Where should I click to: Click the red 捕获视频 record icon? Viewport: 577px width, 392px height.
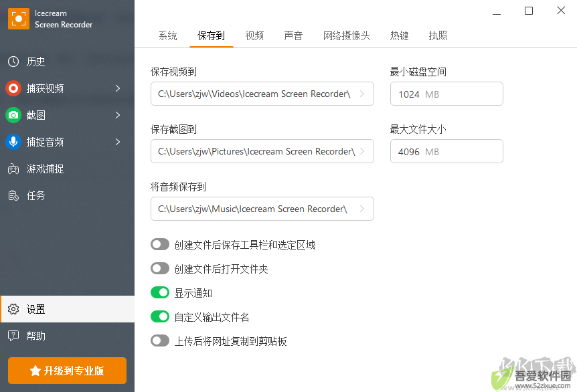(x=13, y=88)
